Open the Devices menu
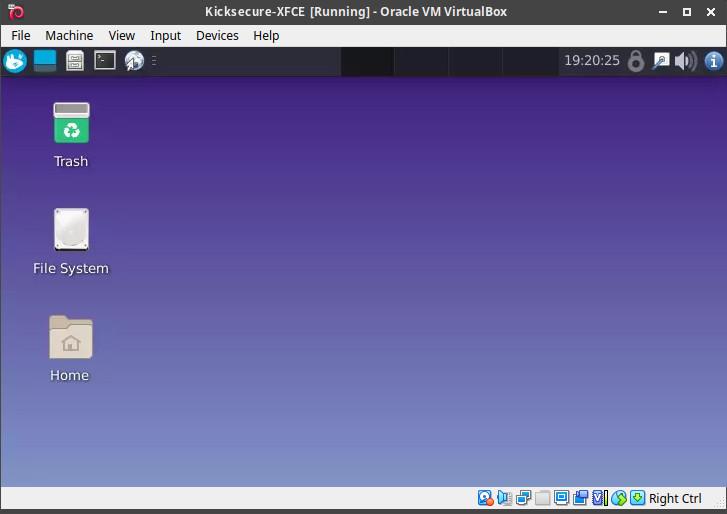This screenshot has width=727, height=514. pyautogui.click(x=217, y=35)
